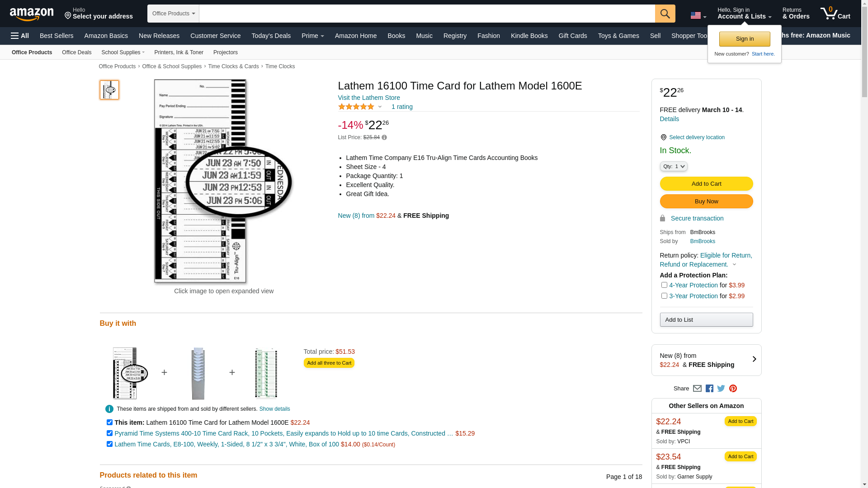Screen dimensions: 868x488
Task: Share the product via email icon
Action: 697,389
